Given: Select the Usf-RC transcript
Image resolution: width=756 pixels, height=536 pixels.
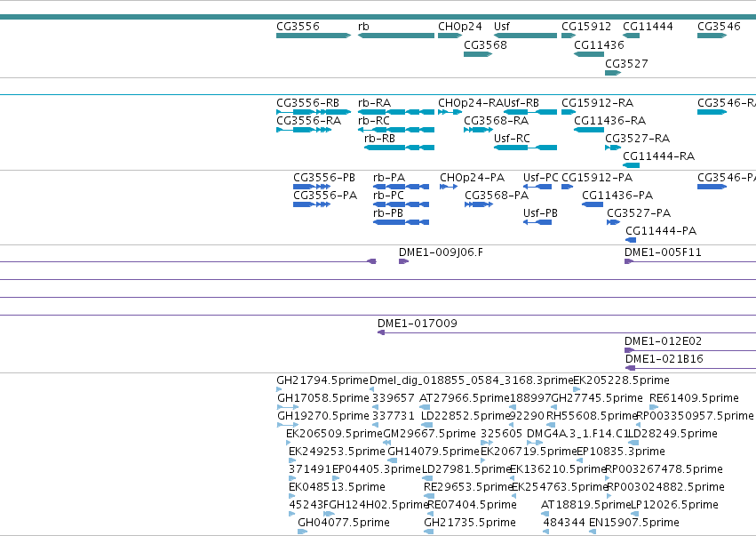Looking at the screenshot, I should [x=525, y=148].
